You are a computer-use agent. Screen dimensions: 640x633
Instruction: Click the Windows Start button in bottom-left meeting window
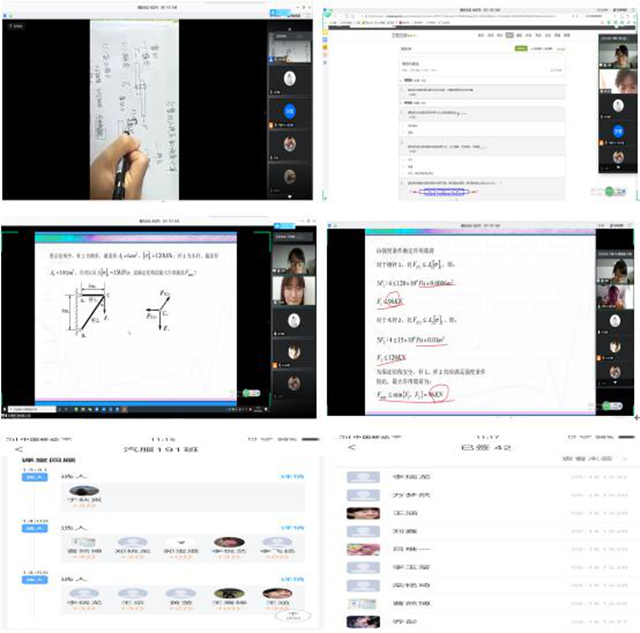click(x=9, y=408)
